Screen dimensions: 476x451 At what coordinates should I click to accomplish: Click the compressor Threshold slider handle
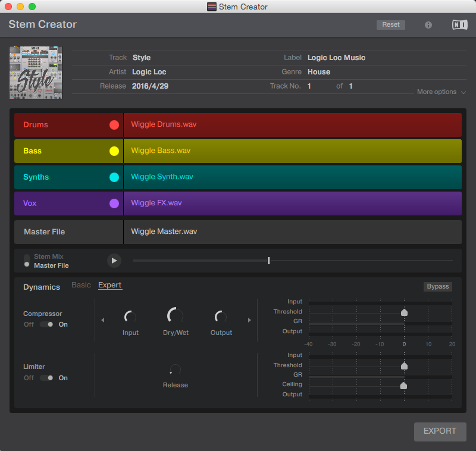404,312
